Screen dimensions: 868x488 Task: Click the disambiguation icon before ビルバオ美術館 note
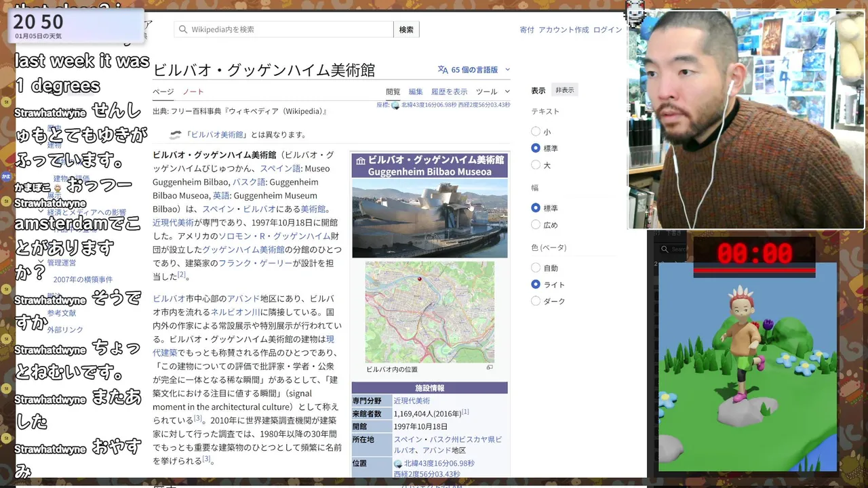(176, 134)
